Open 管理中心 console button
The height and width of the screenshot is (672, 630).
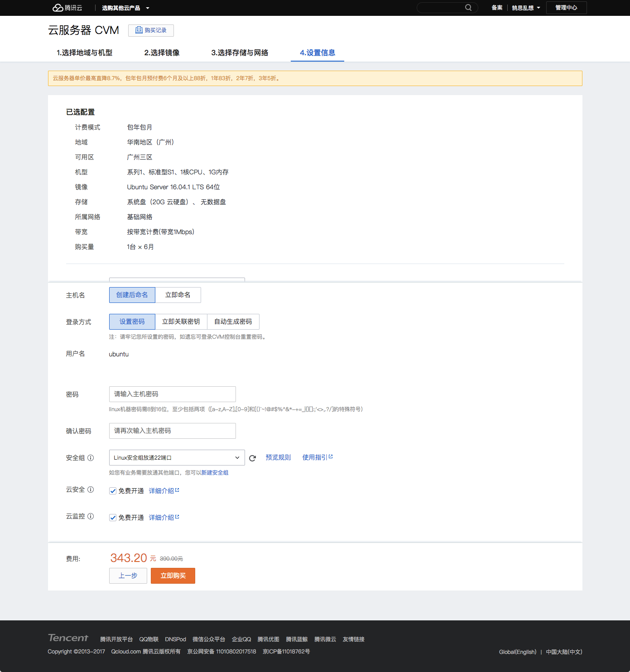point(566,8)
